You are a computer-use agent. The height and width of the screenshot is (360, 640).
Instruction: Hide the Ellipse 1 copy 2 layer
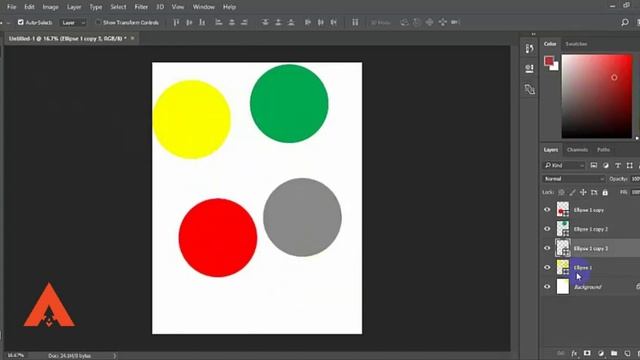pos(547,229)
